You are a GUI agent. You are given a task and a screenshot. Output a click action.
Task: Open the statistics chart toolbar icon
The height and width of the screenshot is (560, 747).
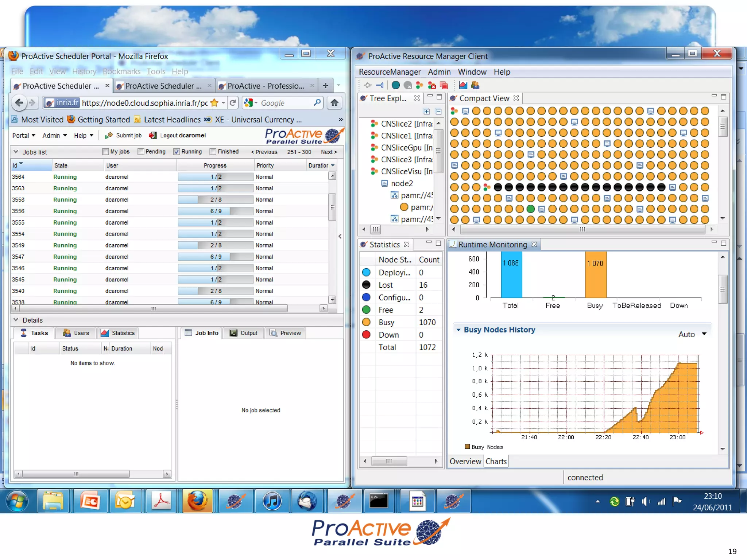click(x=463, y=85)
